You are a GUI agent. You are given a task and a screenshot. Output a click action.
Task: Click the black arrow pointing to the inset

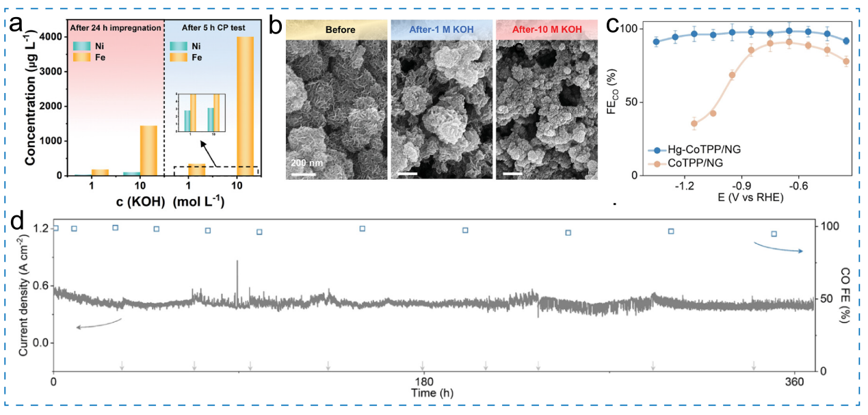[219, 153]
